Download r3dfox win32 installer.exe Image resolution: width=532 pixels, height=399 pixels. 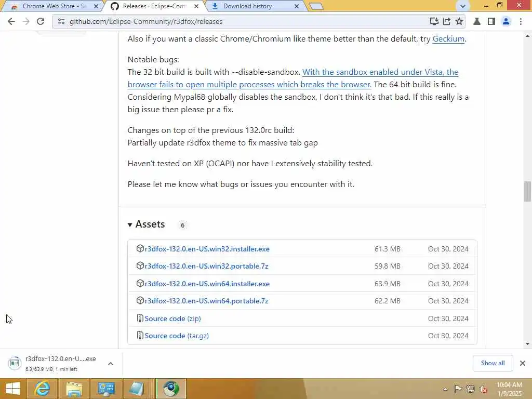click(207, 249)
